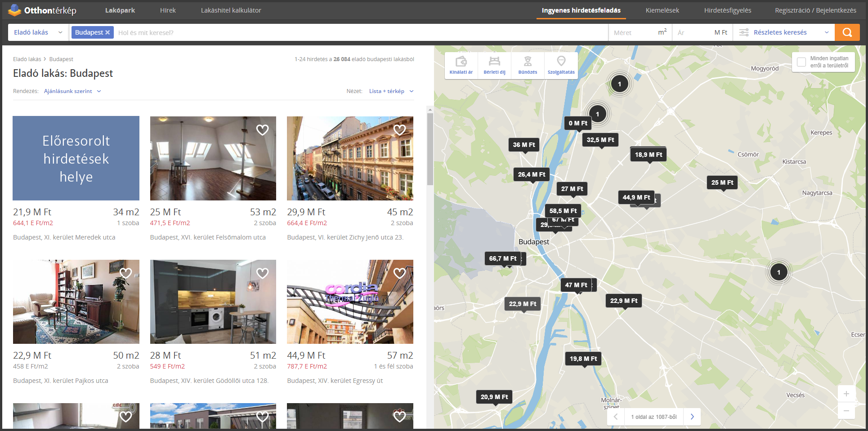Toggle heart on bottom-row right listing photo
868x431 pixels.
[x=399, y=416]
